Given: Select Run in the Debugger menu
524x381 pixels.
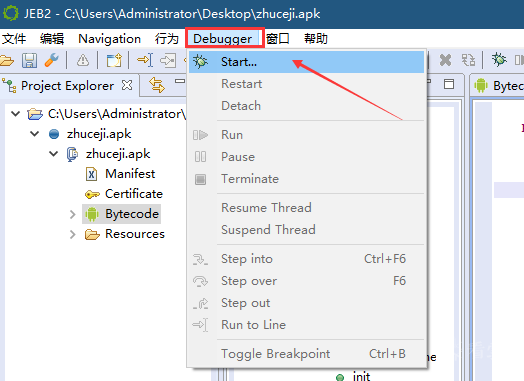Looking at the screenshot, I should pos(306,135).
